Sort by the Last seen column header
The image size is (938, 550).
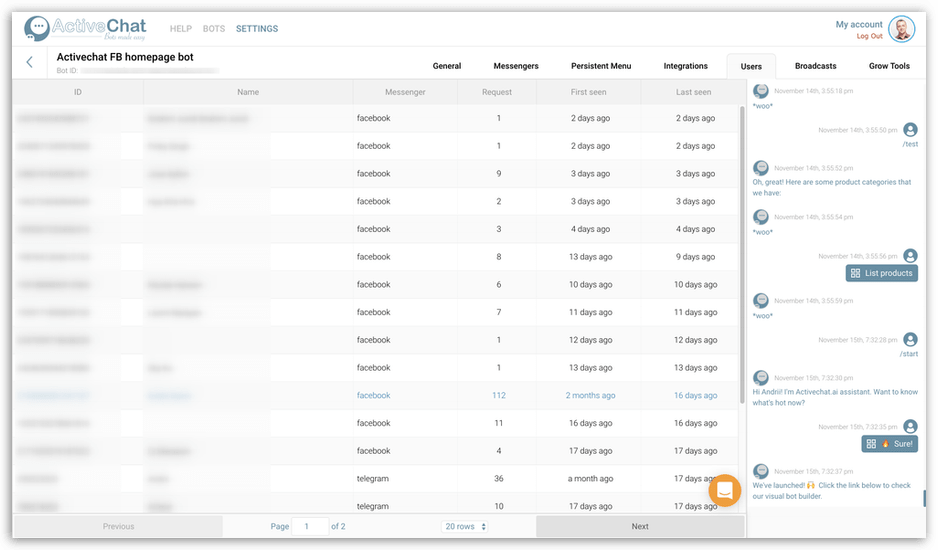(693, 92)
